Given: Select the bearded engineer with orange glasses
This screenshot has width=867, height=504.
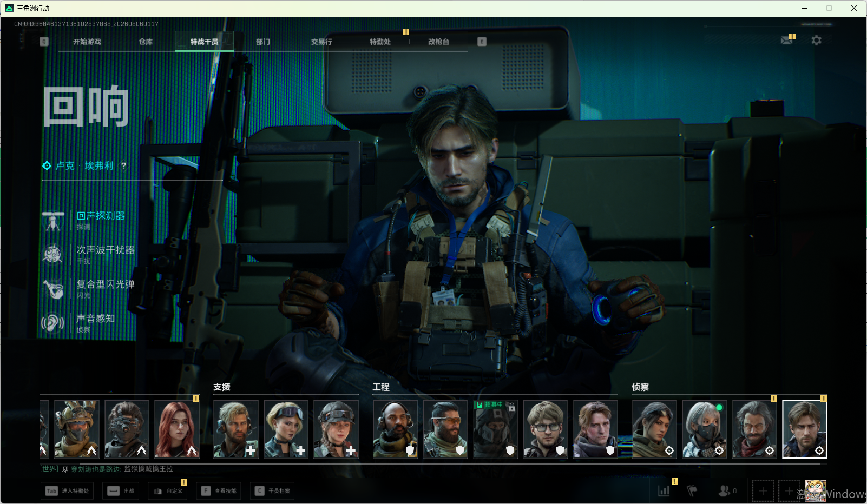Looking at the screenshot, I should tap(445, 429).
